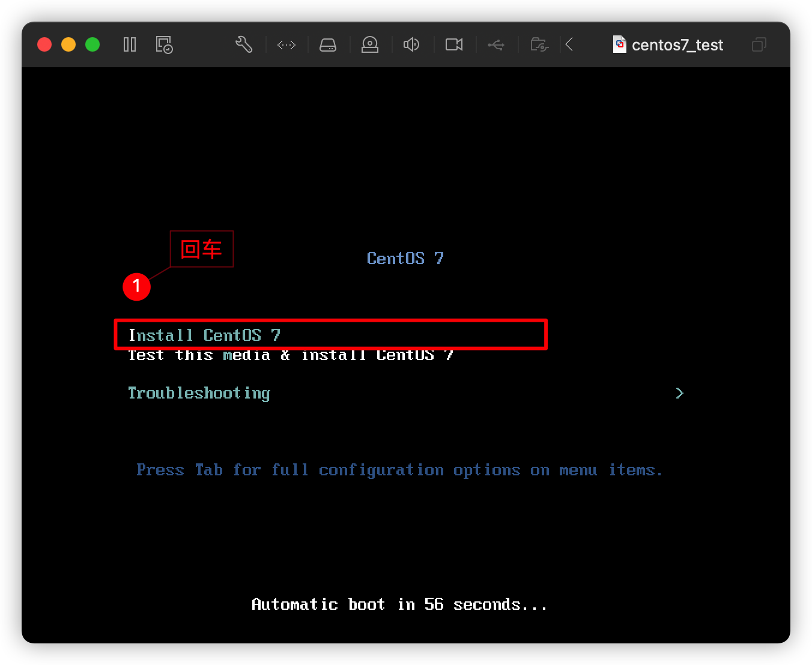Minimize the VM window yellow button

tap(68, 44)
